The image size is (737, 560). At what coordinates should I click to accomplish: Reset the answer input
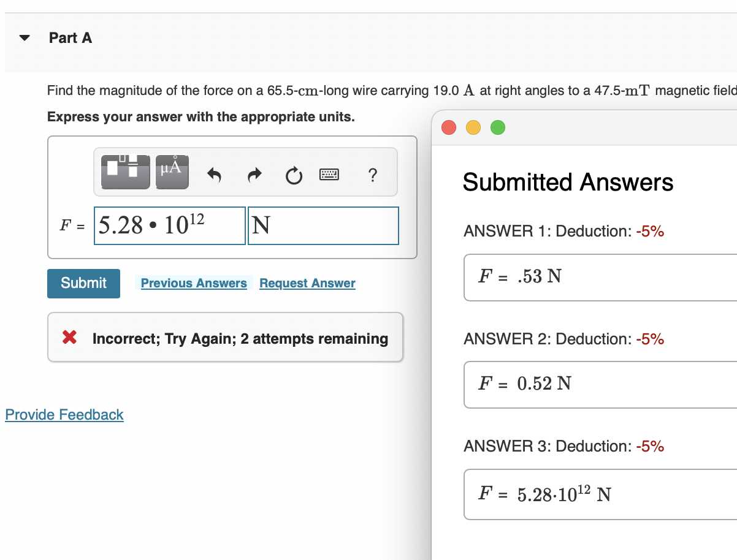pyautogui.click(x=294, y=175)
